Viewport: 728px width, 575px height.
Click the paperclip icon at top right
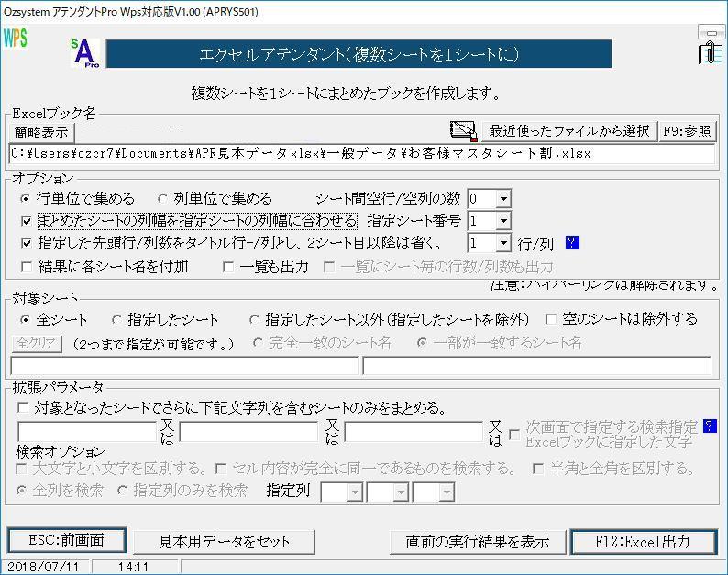click(x=710, y=54)
